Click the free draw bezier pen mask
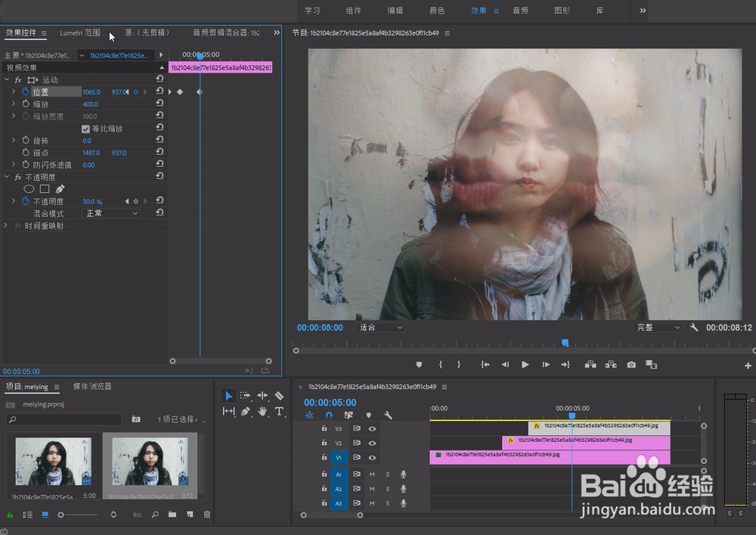This screenshot has height=535, width=756. pos(60,189)
